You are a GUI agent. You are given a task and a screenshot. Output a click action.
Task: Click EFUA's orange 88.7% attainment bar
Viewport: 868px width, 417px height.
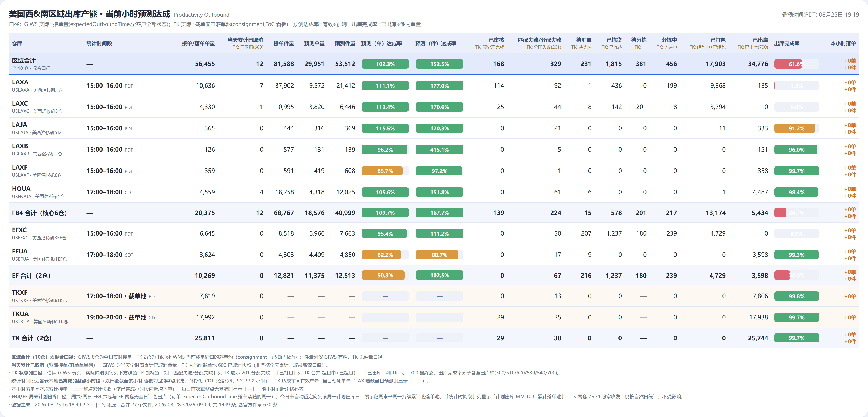point(439,255)
